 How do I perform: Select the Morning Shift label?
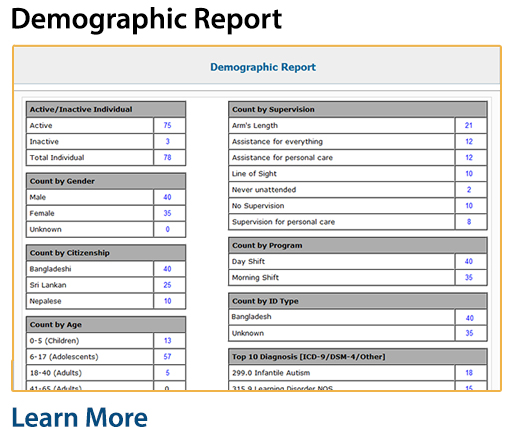pos(255,278)
